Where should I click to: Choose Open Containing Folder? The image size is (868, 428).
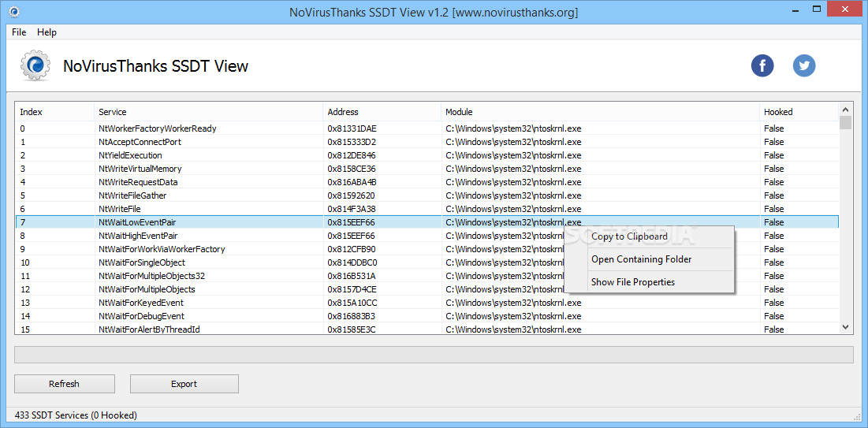[x=641, y=259]
